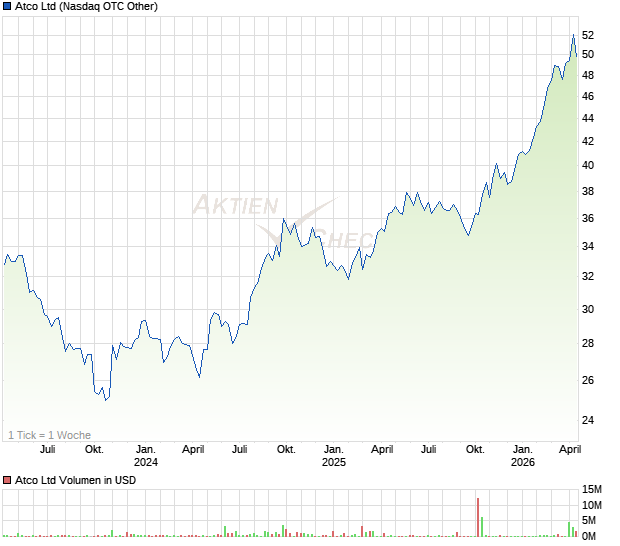Click the 15M volume axis label
Viewport: 620px width, 546px height.
(592, 489)
